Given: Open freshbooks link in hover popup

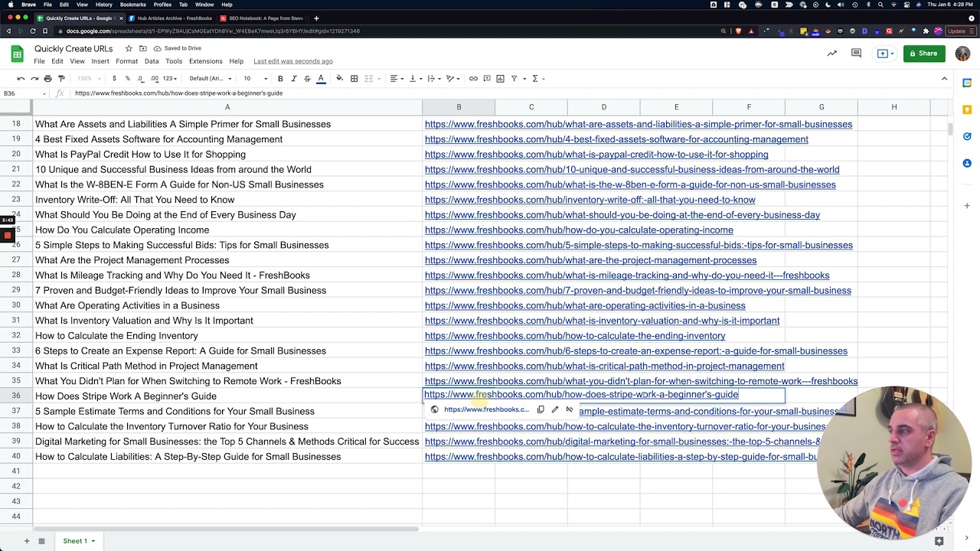Looking at the screenshot, I should (x=486, y=409).
